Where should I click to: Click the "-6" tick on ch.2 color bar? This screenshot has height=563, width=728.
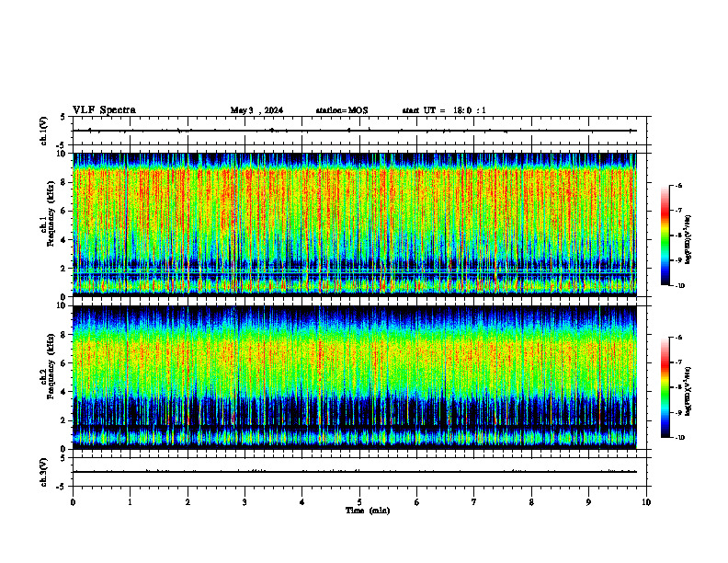tap(678, 338)
